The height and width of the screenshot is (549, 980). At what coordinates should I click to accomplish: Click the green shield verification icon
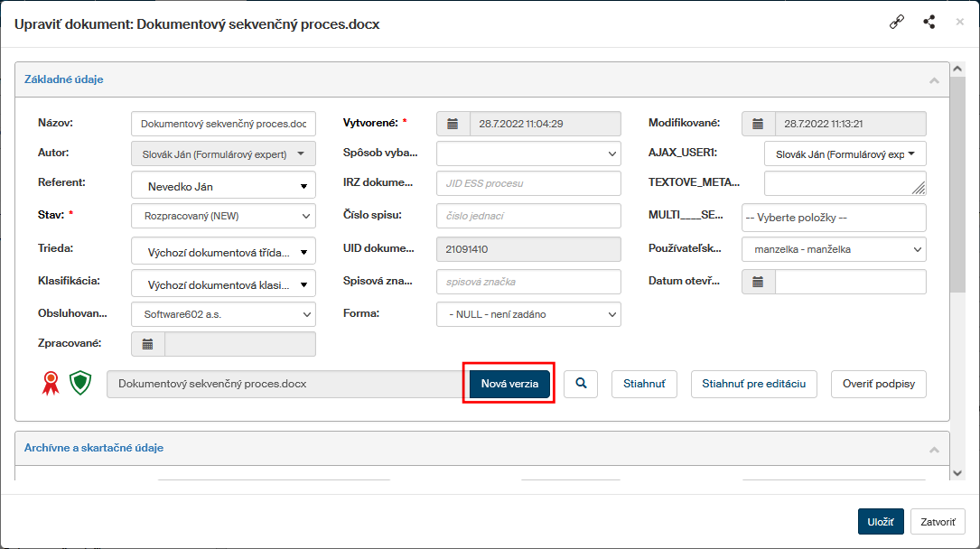click(x=82, y=384)
